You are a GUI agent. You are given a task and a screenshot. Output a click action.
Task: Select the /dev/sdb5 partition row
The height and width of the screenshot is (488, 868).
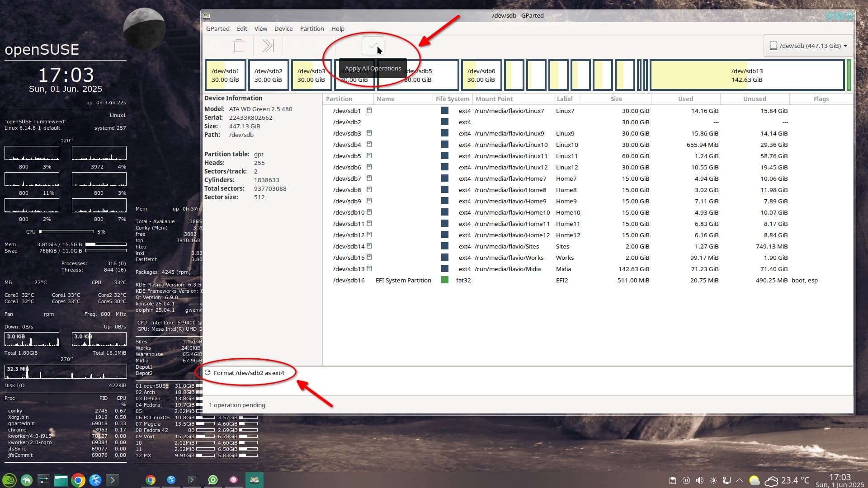588,156
